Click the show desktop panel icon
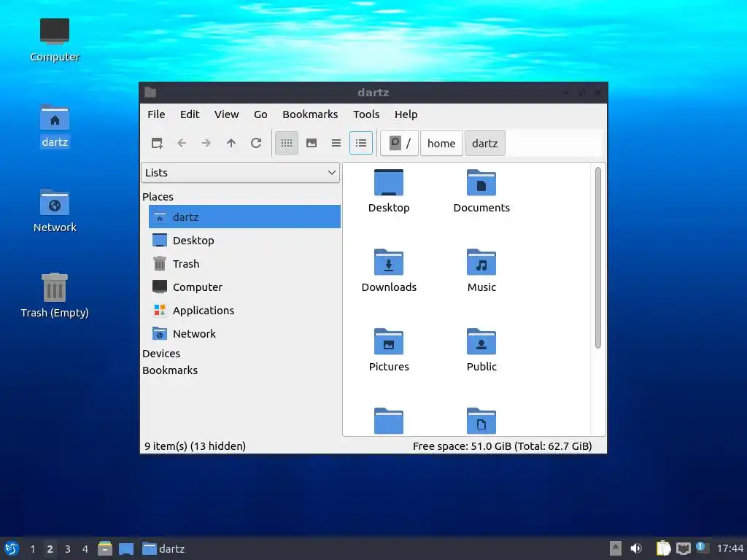Screen dimensions: 747x560 click(x=126, y=548)
